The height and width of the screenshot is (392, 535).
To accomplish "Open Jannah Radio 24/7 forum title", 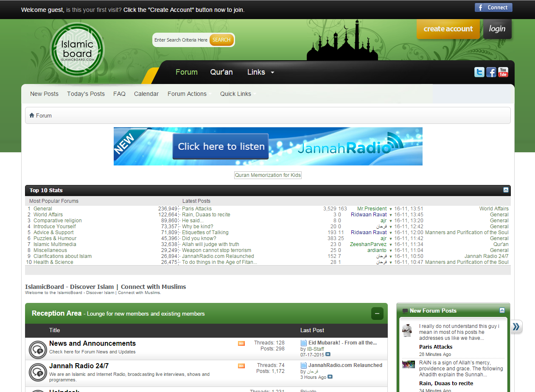I will [79, 366].
